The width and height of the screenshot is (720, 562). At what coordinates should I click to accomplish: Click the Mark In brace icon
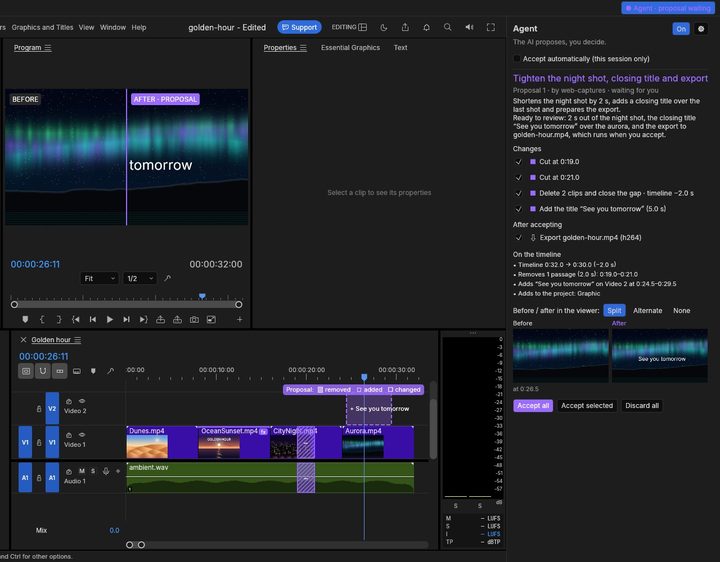pos(42,320)
